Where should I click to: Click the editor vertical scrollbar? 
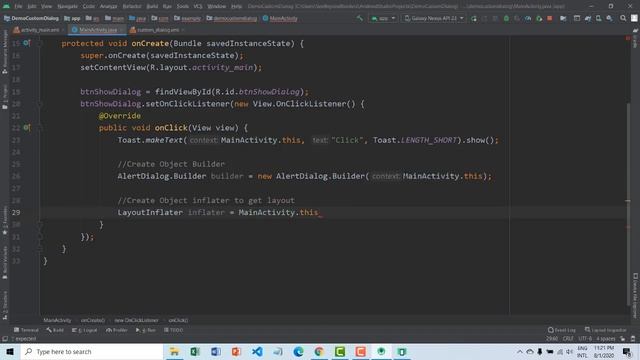pos(628,204)
